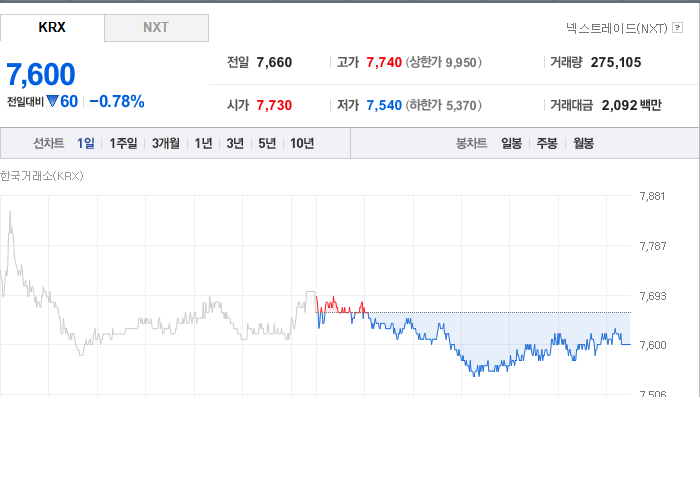Select the 3개월 line chart period
The image size is (700, 490).
pos(166,143)
